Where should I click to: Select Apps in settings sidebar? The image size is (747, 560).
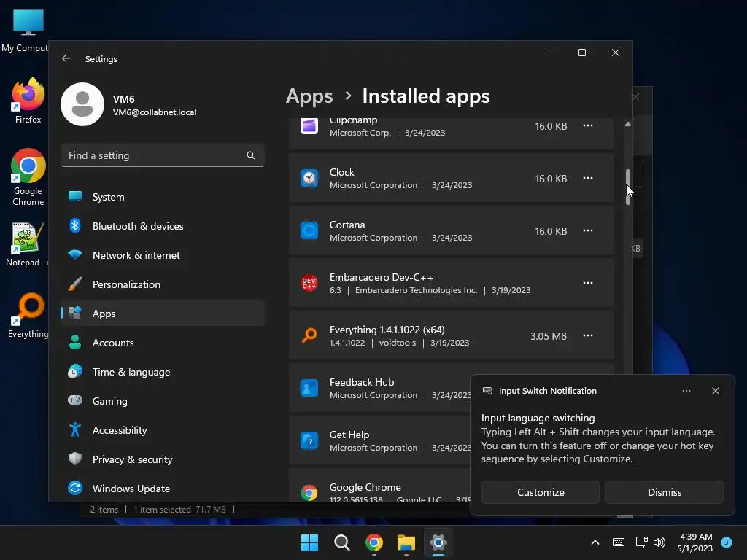click(163, 314)
